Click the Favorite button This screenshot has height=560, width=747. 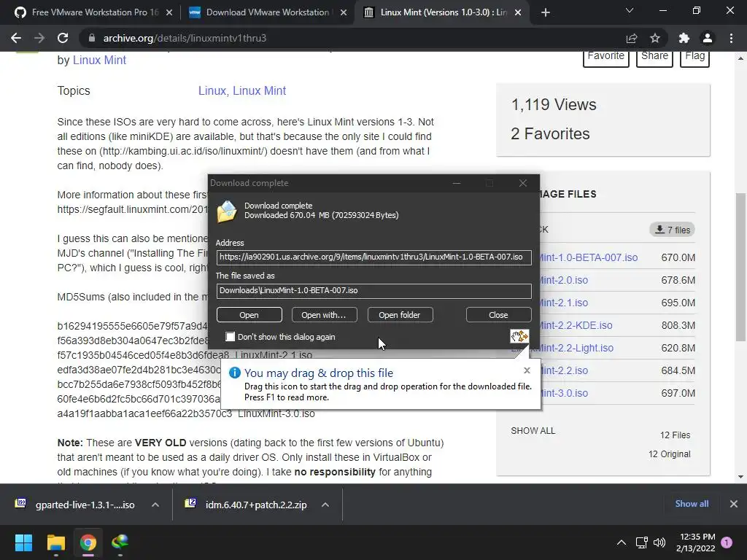[x=606, y=57]
